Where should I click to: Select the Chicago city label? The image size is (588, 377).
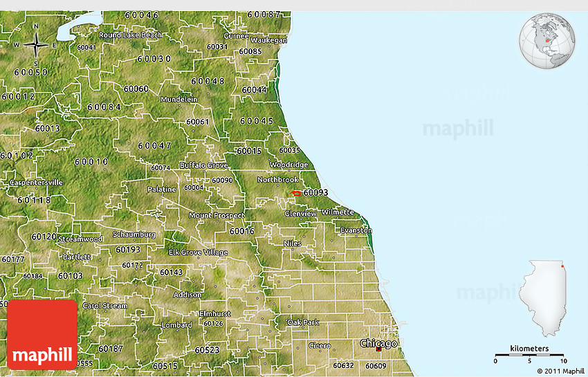[378, 343]
